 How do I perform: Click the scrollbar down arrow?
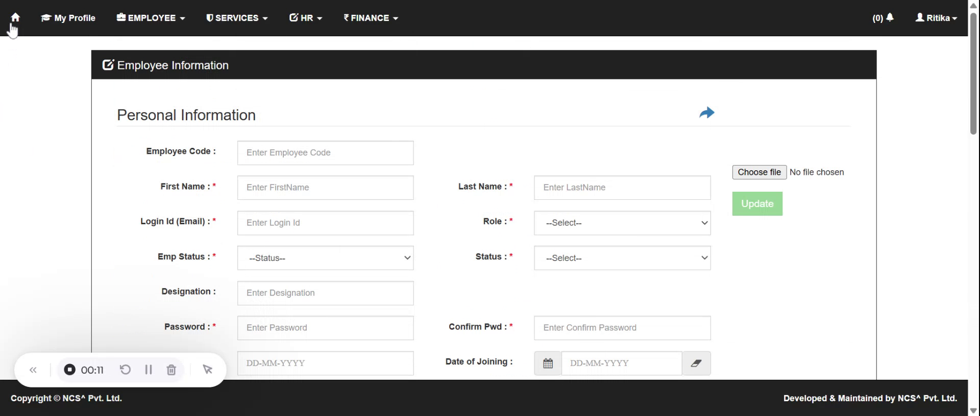pyautogui.click(x=973, y=410)
